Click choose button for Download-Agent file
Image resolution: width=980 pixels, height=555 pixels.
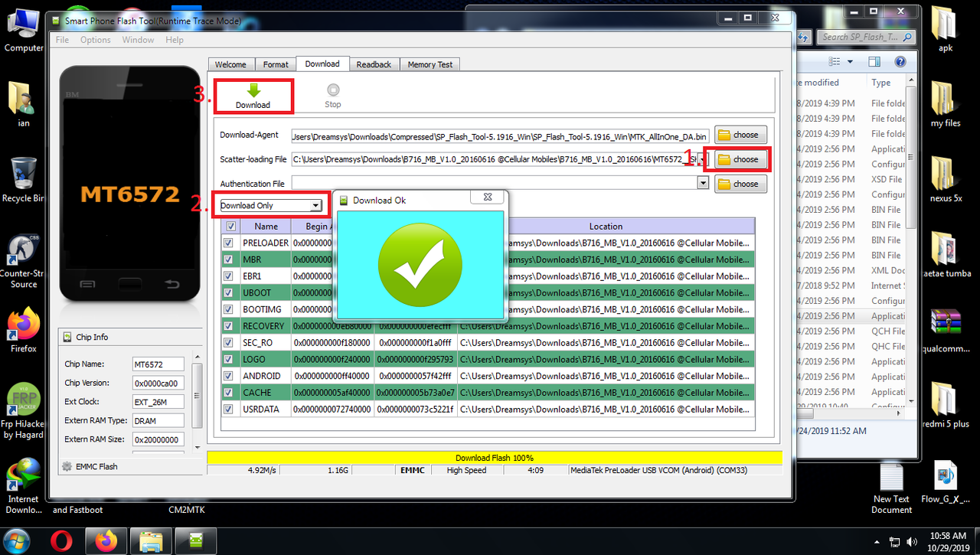pos(739,135)
